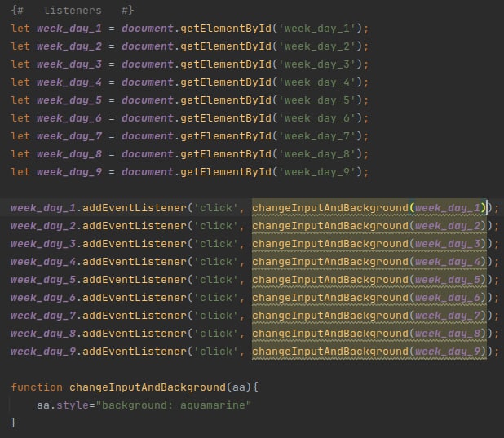Click addEventListener on the week_day_1 line
The image size is (504, 438).
coord(135,208)
